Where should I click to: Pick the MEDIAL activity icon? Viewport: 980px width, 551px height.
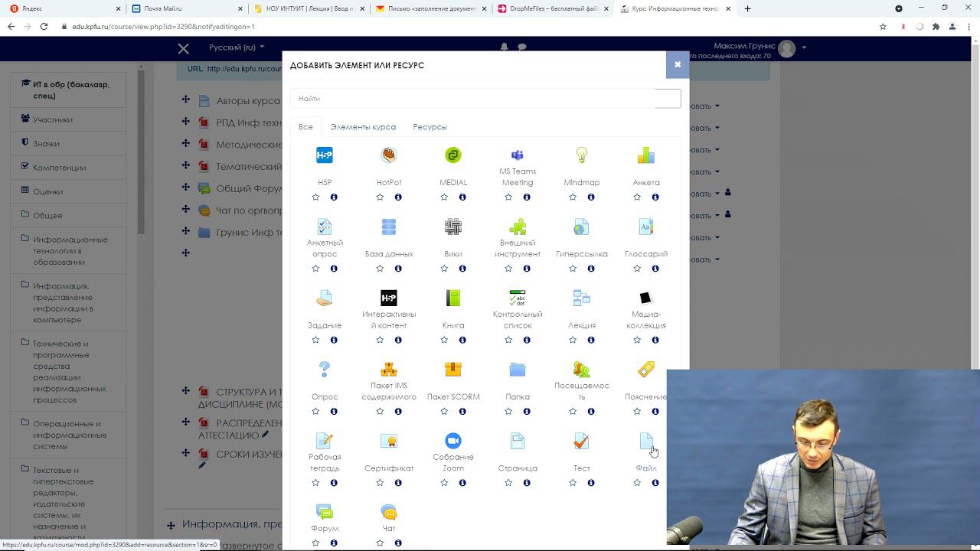(453, 155)
